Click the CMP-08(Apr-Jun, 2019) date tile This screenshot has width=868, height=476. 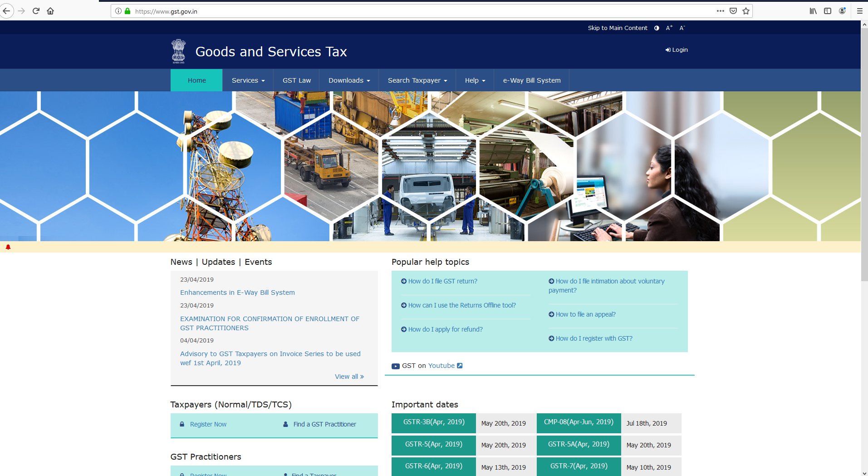click(579, 422)
